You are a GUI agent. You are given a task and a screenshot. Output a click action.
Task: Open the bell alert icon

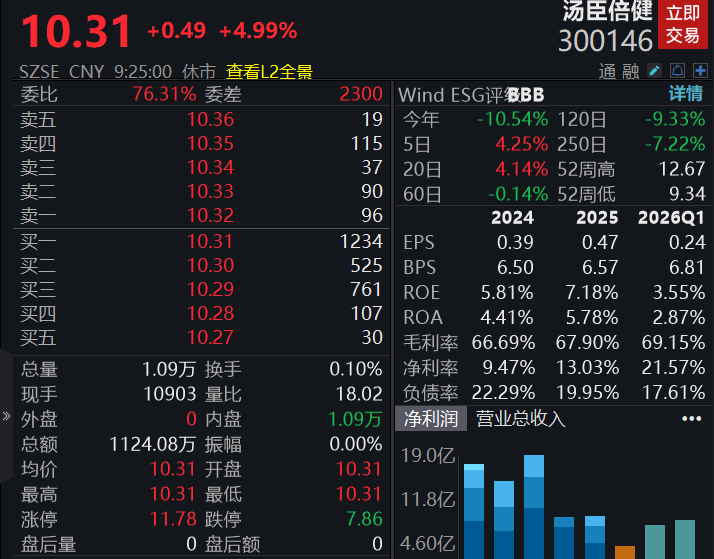678,71
